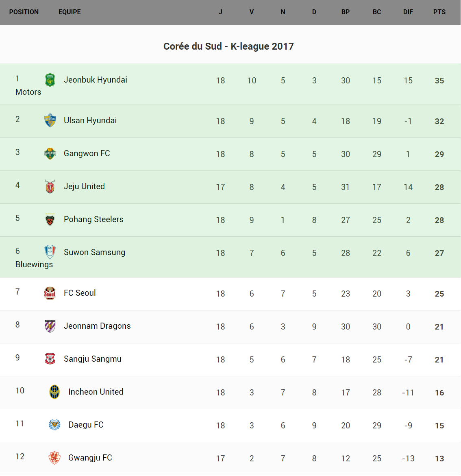Click the Corée du Sud K-league 2017 title

point(228,46)
